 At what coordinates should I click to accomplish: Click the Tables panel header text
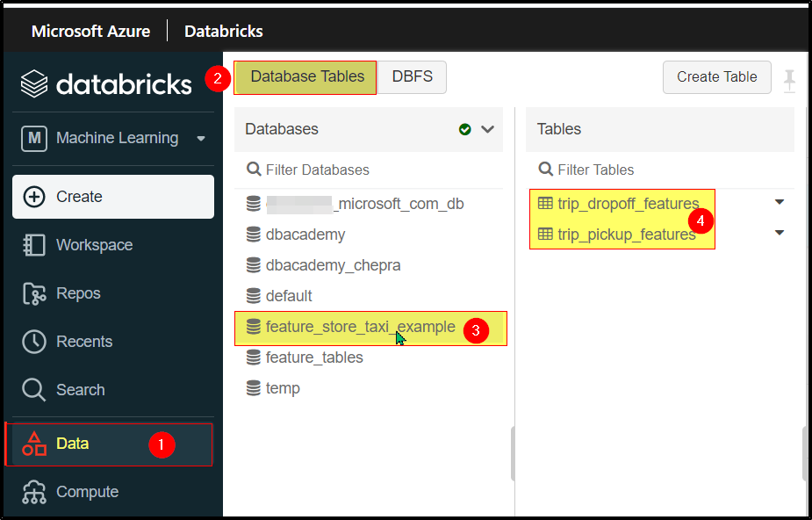coord(559,129)
